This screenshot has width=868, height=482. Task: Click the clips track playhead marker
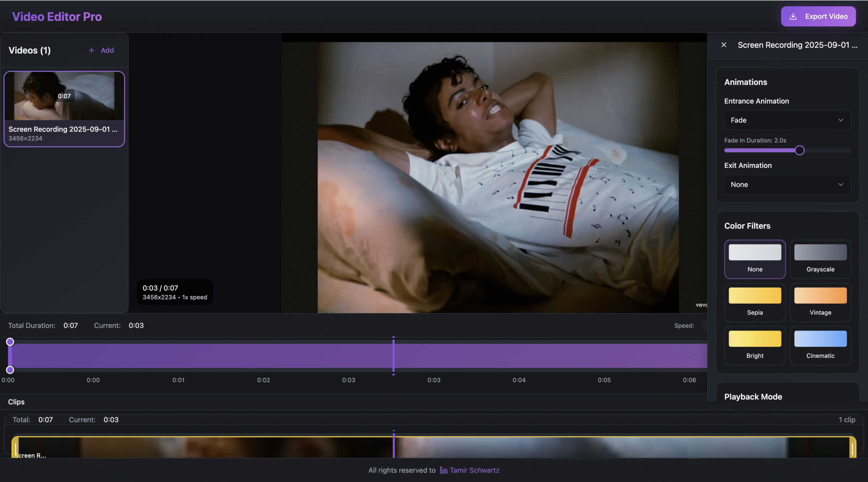(394, 444)
